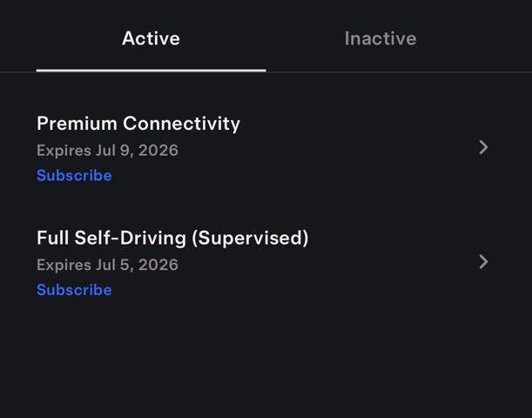Image resolution: width=532 pixels, height=418 pixels.
Task: Select the Active tab
Action: click(x=151, y=38)
